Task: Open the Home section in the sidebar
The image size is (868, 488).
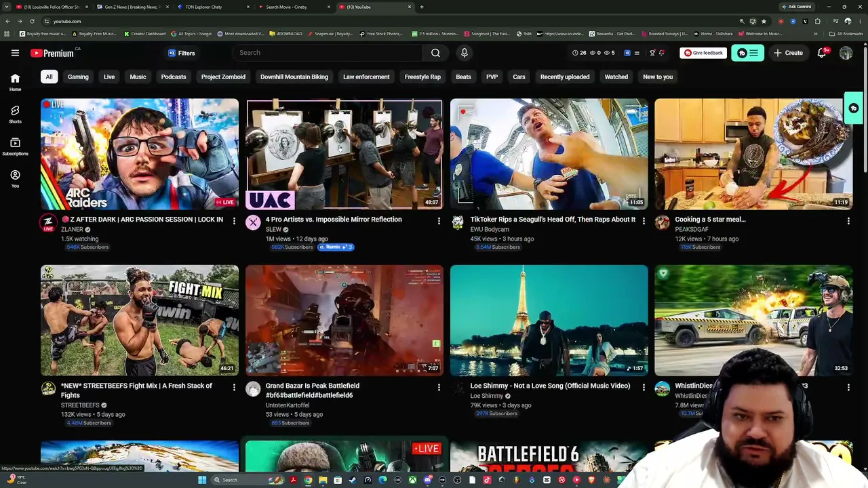Action: (15, 82)
